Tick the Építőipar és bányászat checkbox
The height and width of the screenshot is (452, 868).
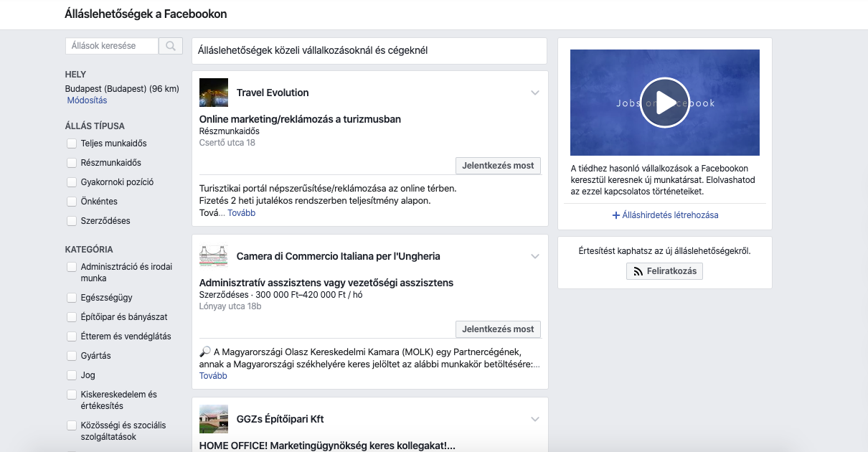(72, 317)
